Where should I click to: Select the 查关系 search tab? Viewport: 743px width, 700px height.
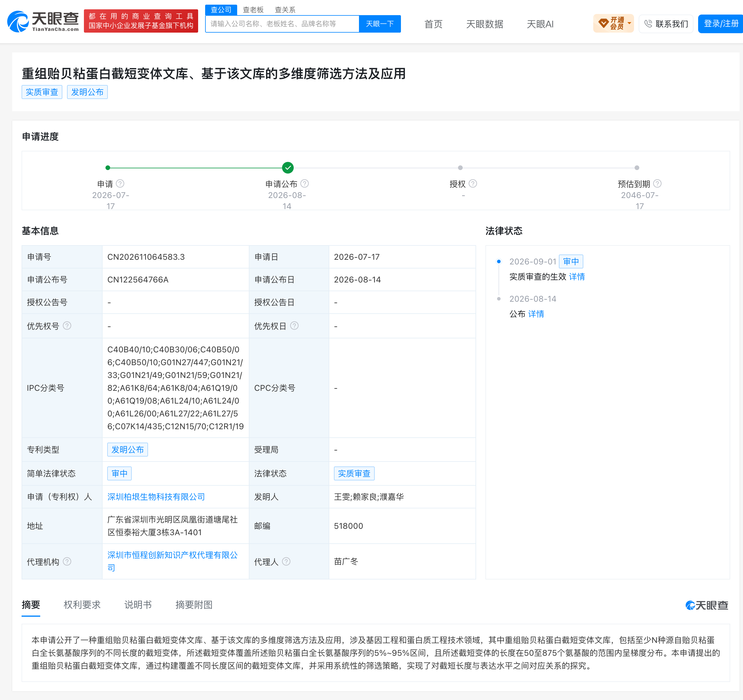click(x=285, y=10)
